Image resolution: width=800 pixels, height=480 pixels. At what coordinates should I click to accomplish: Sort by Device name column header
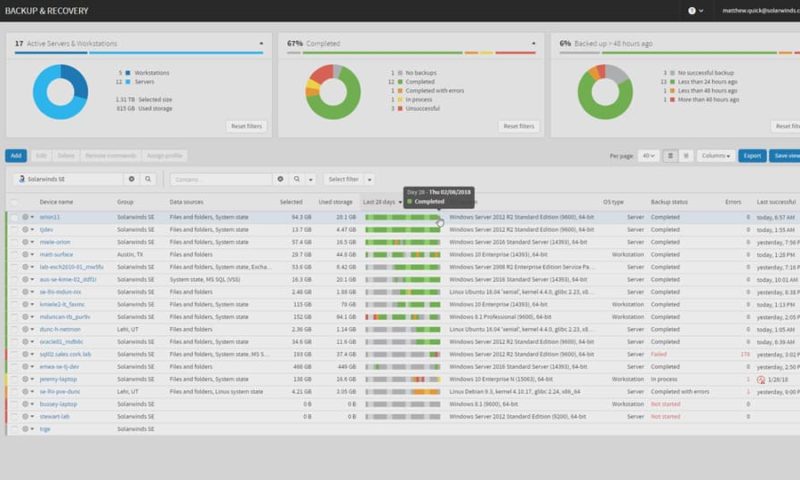[56, 202]
